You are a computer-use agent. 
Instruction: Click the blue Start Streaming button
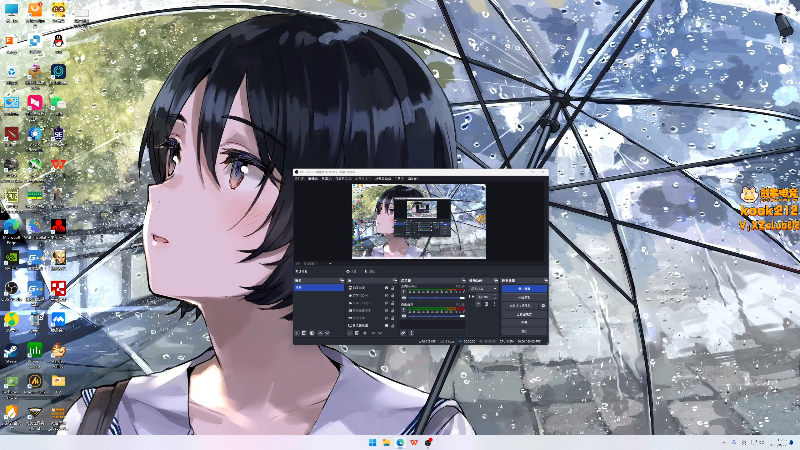pos(524,289)
